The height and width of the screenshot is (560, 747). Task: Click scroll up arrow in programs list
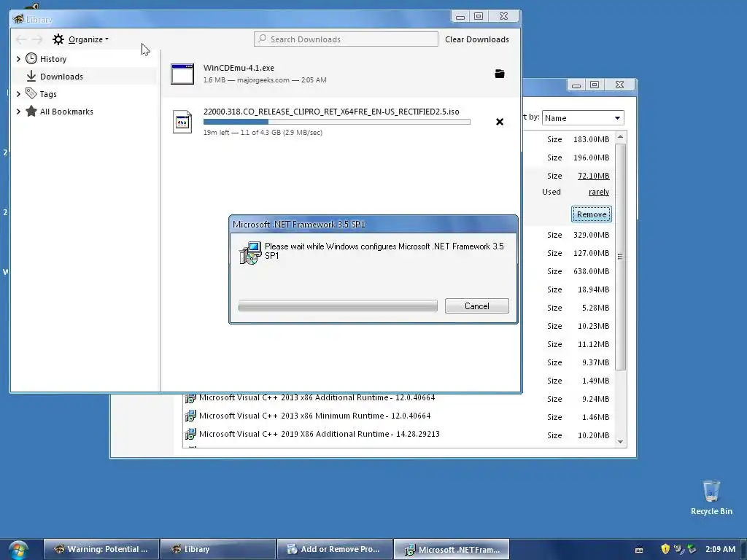(x=620, y=136)
